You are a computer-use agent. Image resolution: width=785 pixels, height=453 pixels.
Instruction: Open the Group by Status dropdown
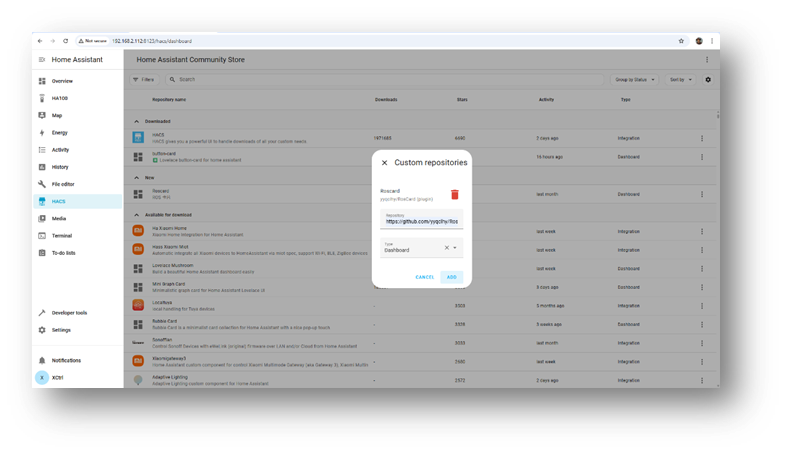point(636,79)
